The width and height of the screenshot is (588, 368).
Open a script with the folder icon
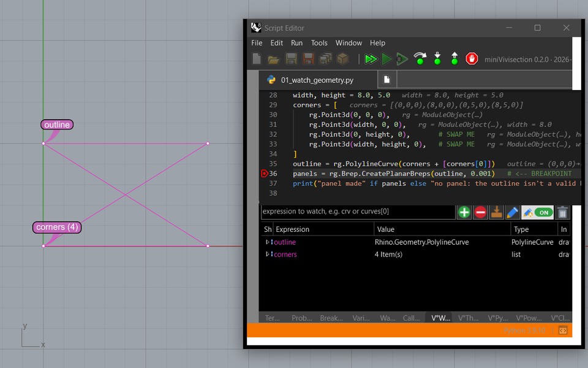click(273, 59)
